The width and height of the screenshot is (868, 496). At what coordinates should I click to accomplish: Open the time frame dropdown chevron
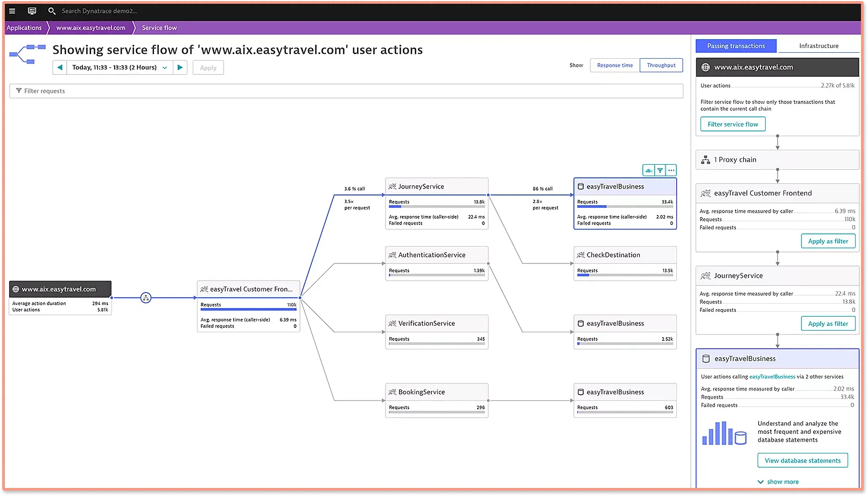point(165,68)
